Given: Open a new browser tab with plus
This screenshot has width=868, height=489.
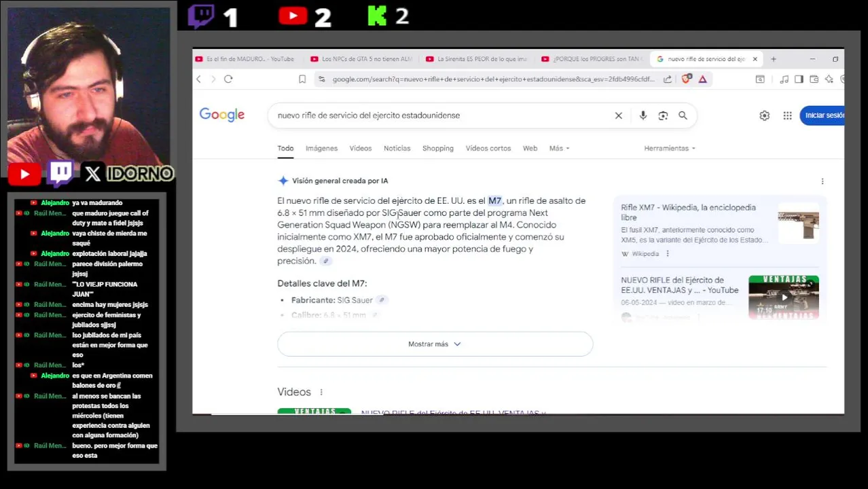Looking at the screenshot, I should tap(773, 59).
